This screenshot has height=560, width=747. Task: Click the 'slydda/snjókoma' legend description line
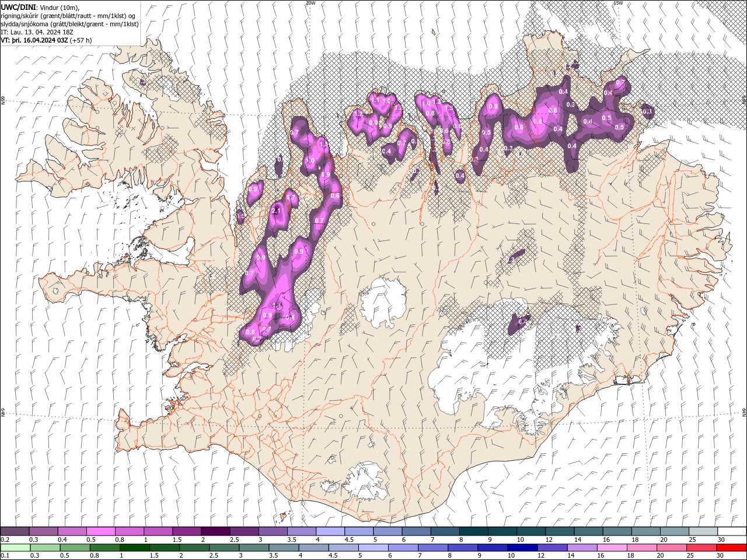(x=69, y=24)
